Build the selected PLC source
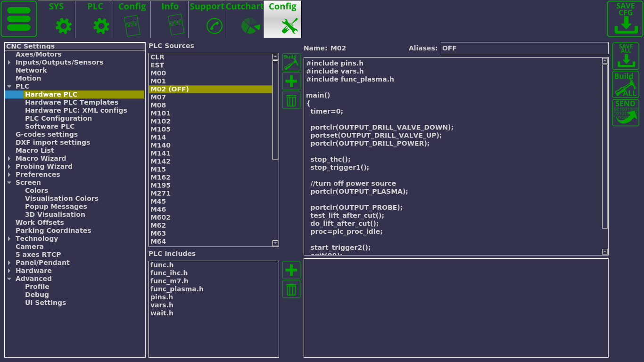The width and height of the screenshot is (644, 362). [291, 62]
